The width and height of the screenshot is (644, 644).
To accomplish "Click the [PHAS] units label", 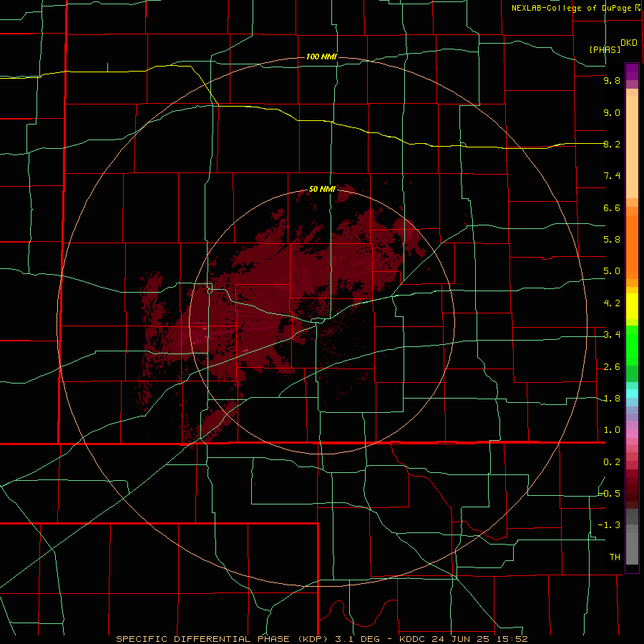I will pos(605,49).
